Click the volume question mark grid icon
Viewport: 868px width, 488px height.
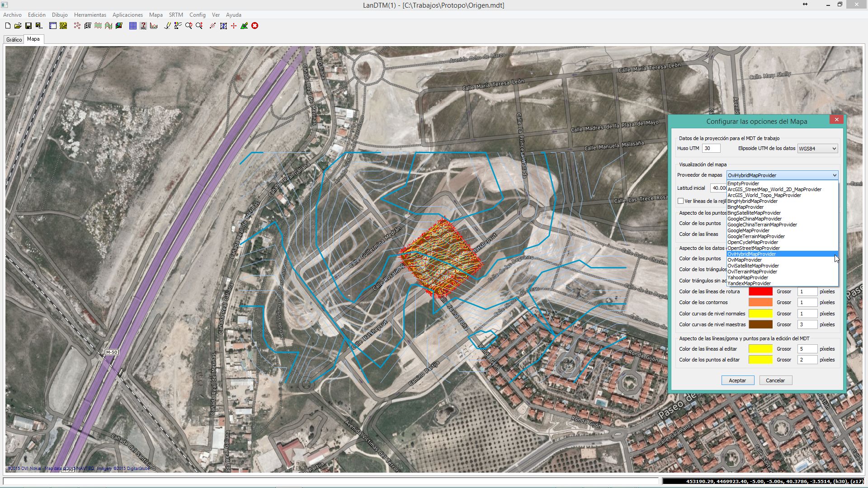[143, 26]
